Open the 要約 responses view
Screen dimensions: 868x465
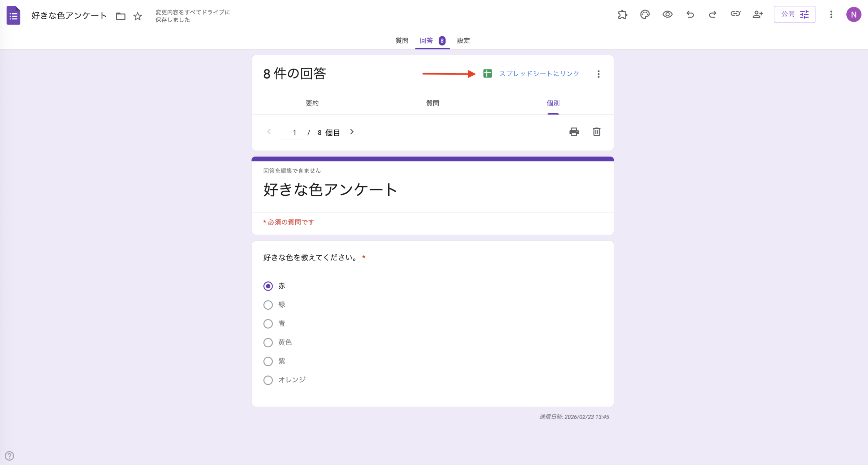pyautogui.click(x=313, y=103)
